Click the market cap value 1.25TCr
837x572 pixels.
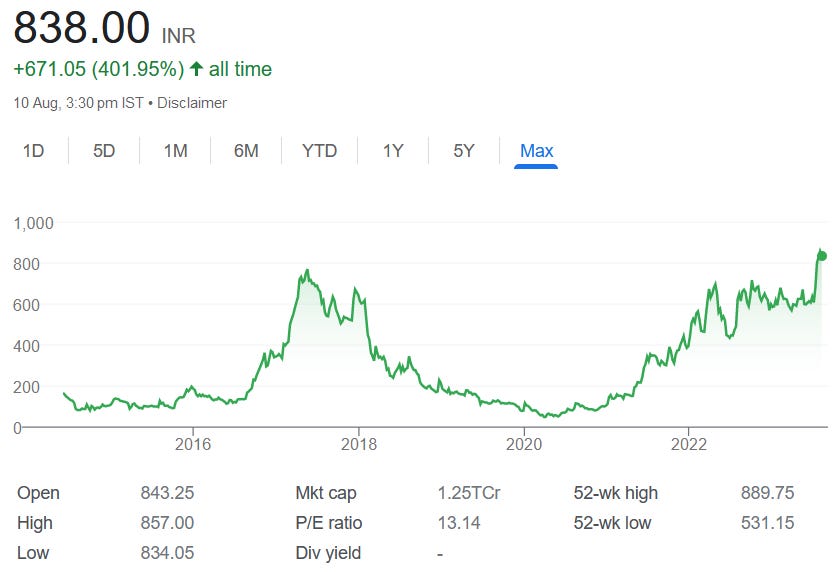469,492
